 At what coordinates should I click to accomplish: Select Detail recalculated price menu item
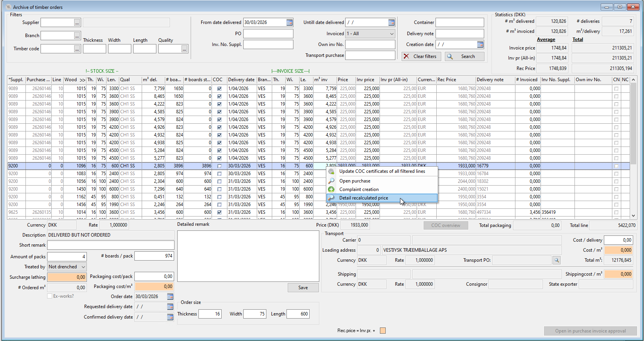click(x=363, y=198)
